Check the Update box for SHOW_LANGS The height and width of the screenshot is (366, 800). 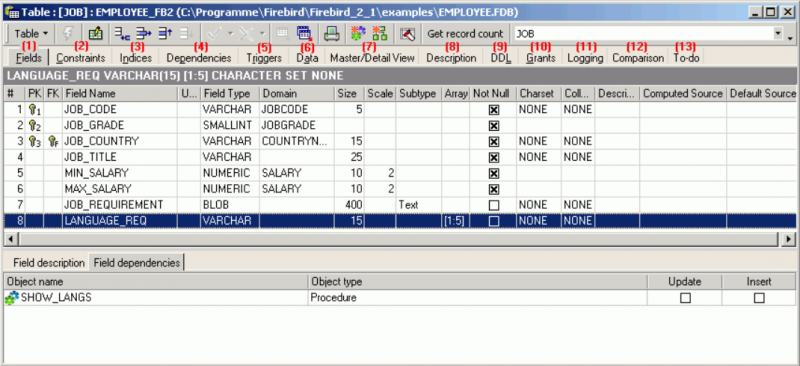pos(685,298)
